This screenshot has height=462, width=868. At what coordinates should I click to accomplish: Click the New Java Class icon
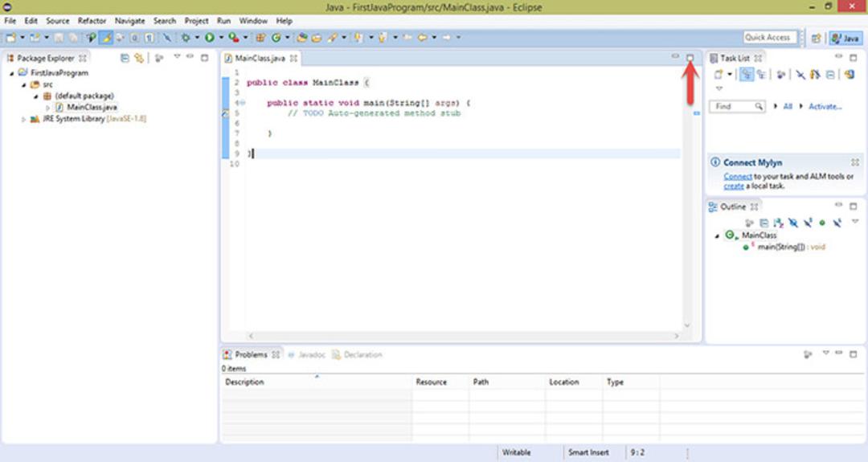[x=276, y=38]
